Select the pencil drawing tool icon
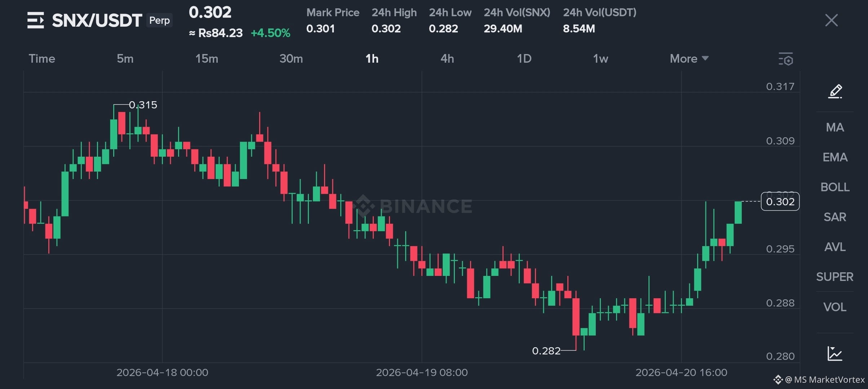868x389 pixels. (835, 91)
